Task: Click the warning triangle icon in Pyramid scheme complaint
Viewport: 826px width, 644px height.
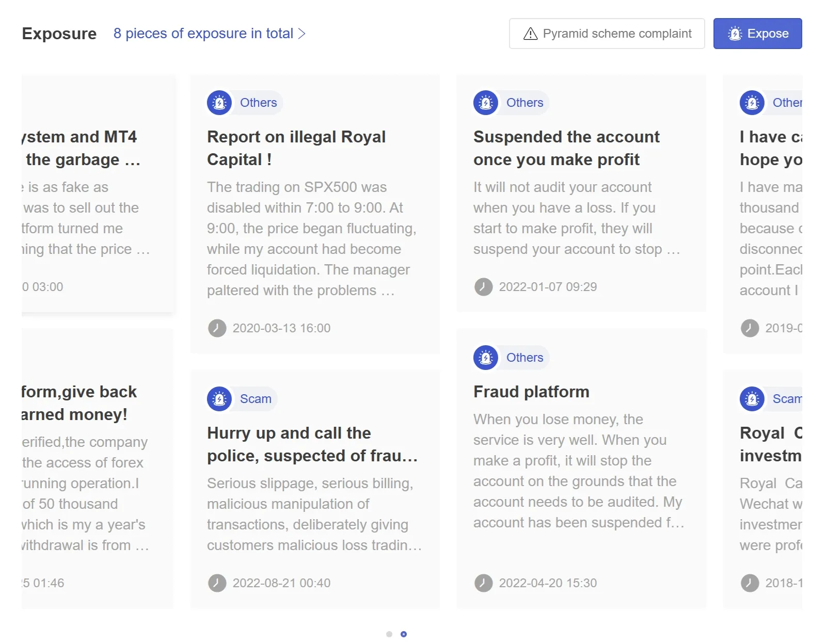Action: pyautogui.click(x=531, y=34)
